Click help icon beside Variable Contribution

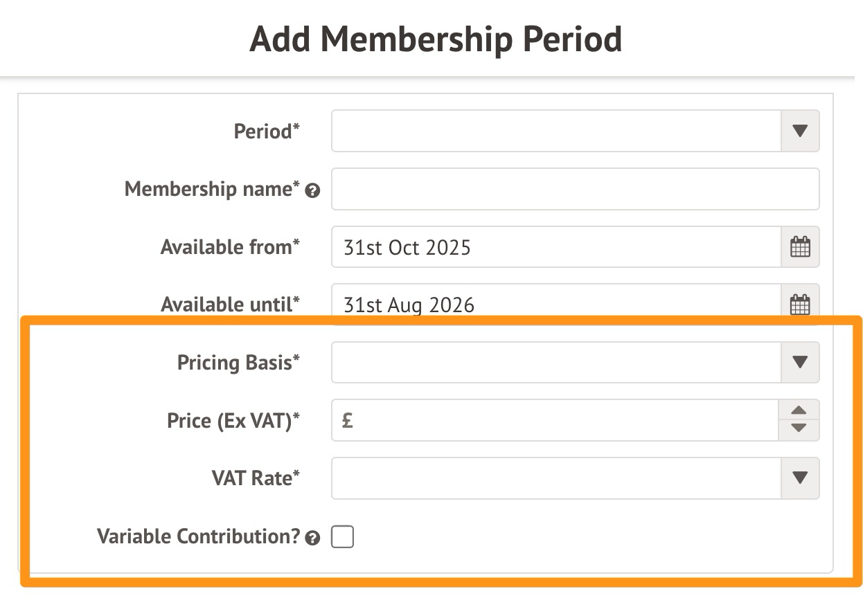pos(313,538)
